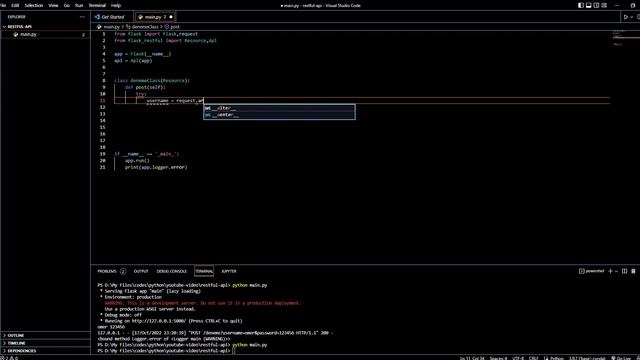Open the View menu

(53, 5)
